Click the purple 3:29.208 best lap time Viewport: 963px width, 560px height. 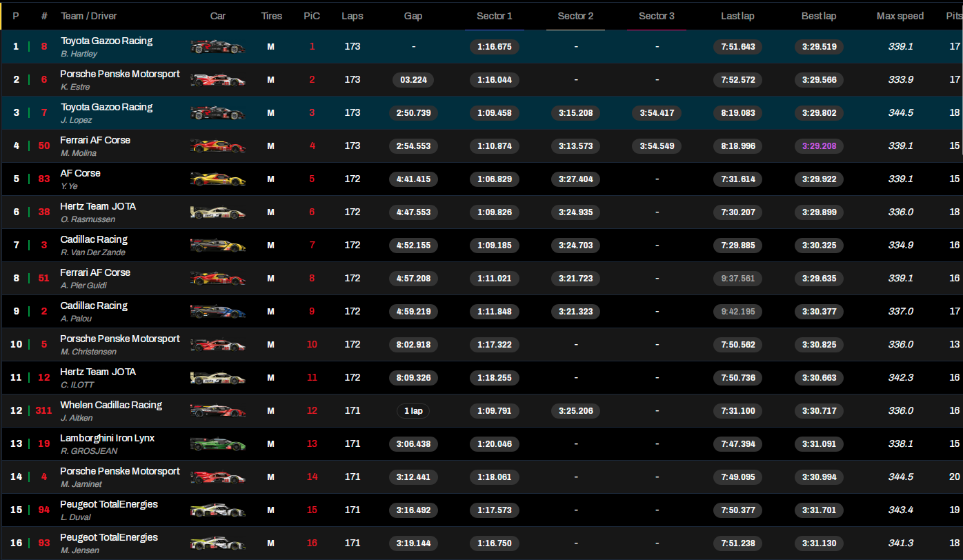coord(819,146)
